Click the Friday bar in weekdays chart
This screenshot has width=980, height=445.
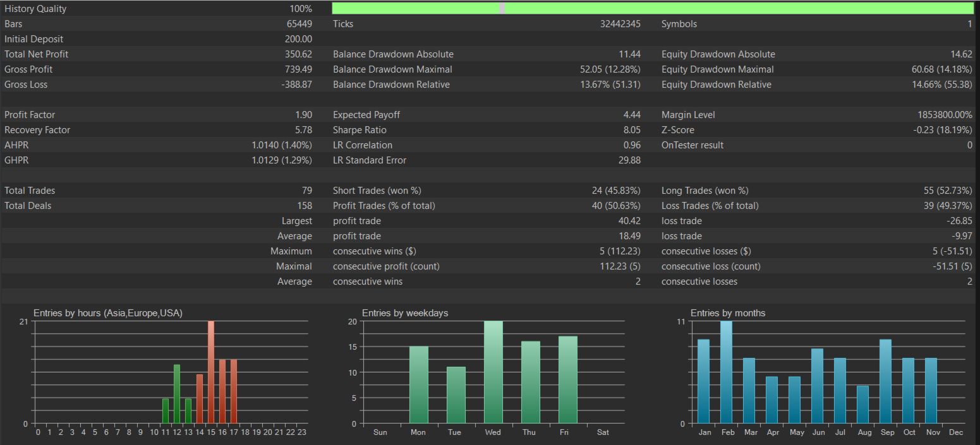tap(567, 380)
